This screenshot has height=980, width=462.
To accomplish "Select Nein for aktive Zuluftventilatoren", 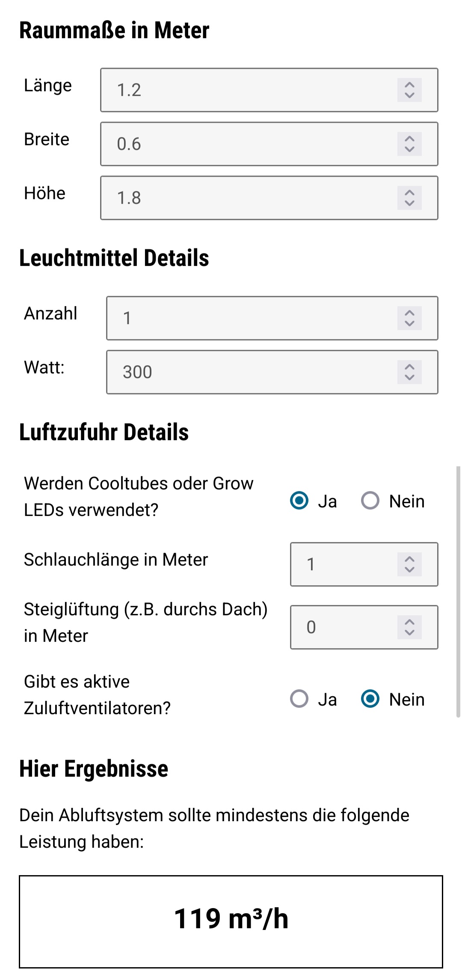I will (x=370, y=699).
